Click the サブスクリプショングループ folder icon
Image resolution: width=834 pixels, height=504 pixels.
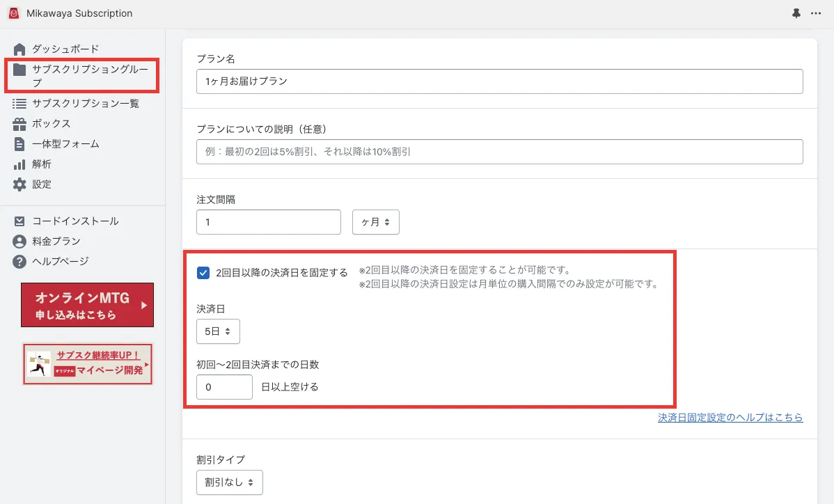19,69
